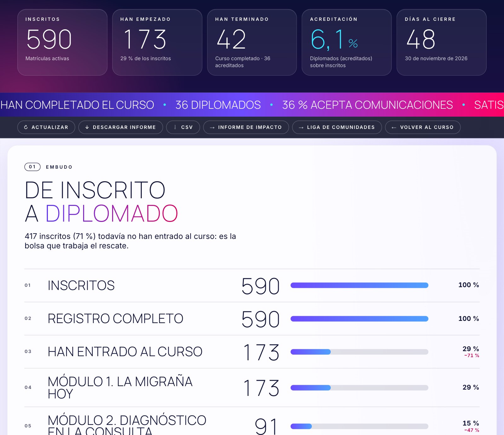Click Curso completado · 36 acreditados caption
Viewport: 504px width, 435px height.
(243, 62)
